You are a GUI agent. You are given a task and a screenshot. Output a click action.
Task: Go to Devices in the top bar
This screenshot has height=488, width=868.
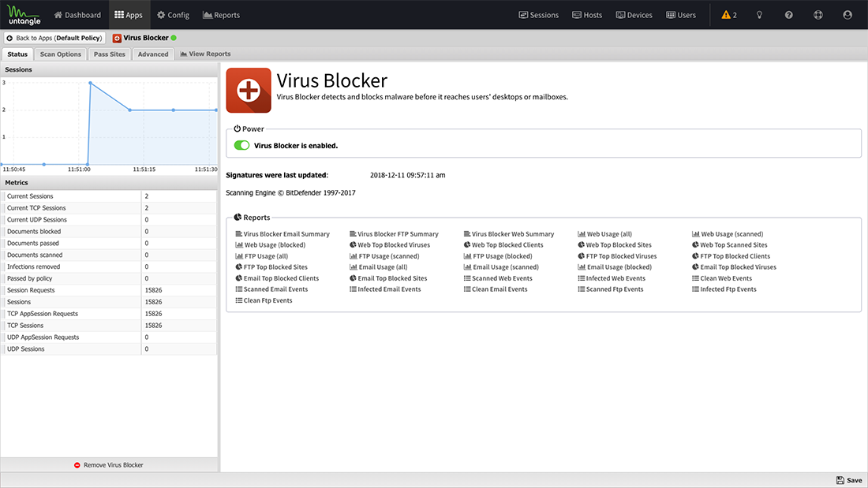[634, 15]
